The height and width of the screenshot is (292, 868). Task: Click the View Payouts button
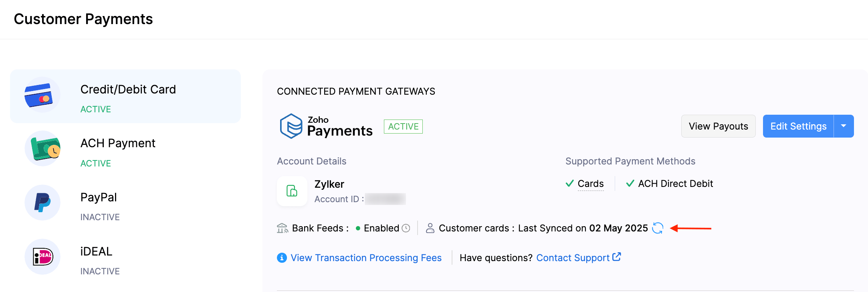(718, 126)
